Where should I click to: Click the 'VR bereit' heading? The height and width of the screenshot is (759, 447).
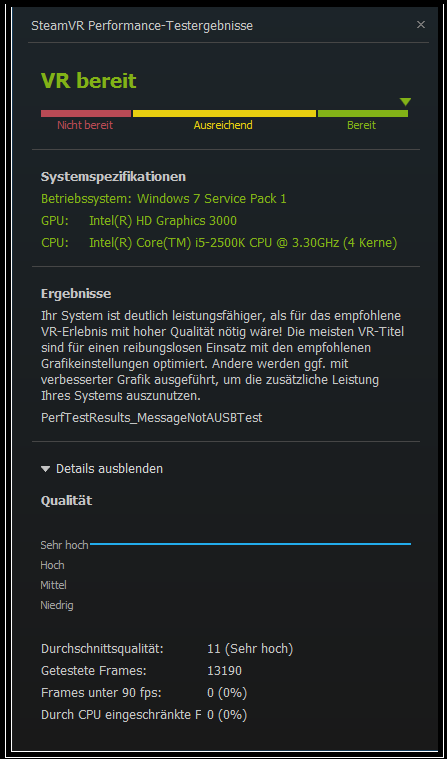click(88, 81)
